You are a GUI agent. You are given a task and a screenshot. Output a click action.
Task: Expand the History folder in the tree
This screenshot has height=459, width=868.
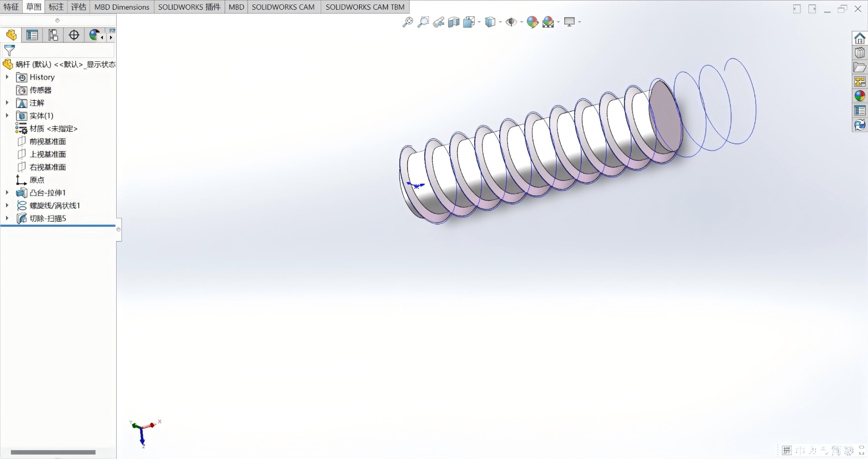tap(7, 77)
